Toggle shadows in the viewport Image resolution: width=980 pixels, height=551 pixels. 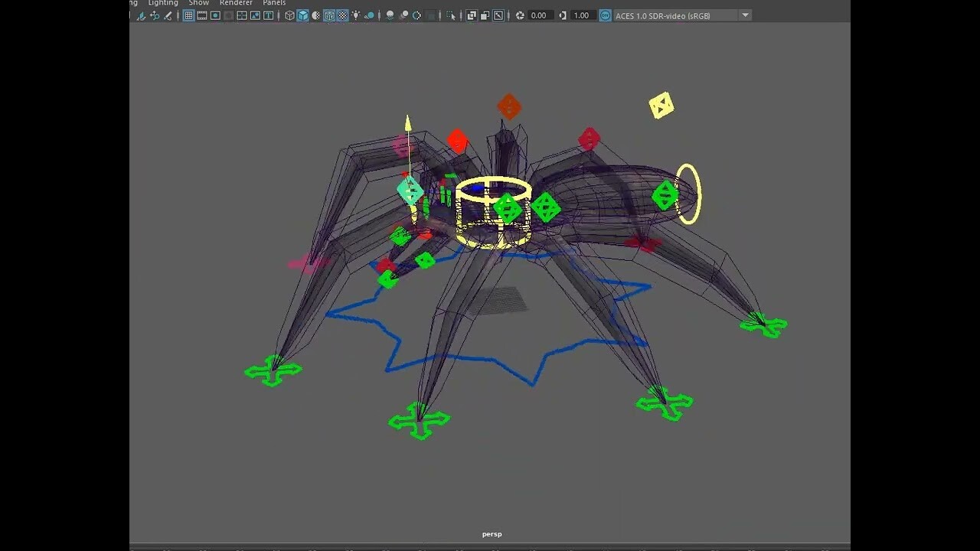click(368, 15)
